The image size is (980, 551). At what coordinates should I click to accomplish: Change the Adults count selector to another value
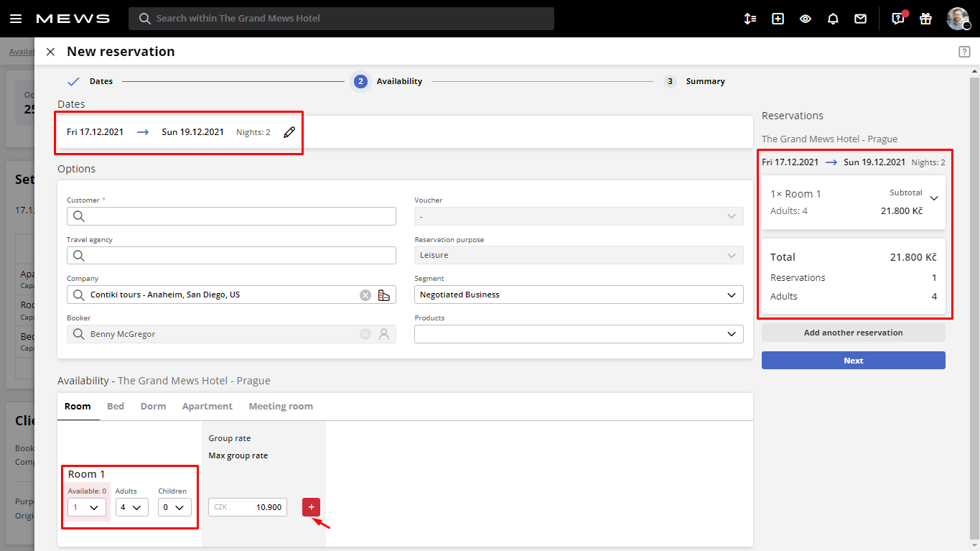point(131,506)
